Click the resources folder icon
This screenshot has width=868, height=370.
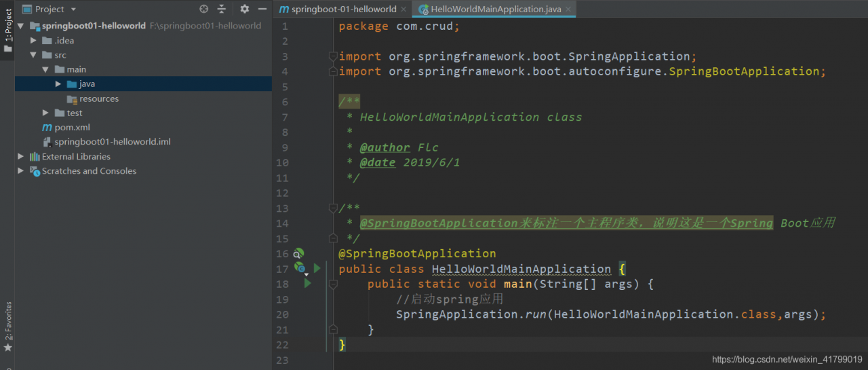click(72, 98)
